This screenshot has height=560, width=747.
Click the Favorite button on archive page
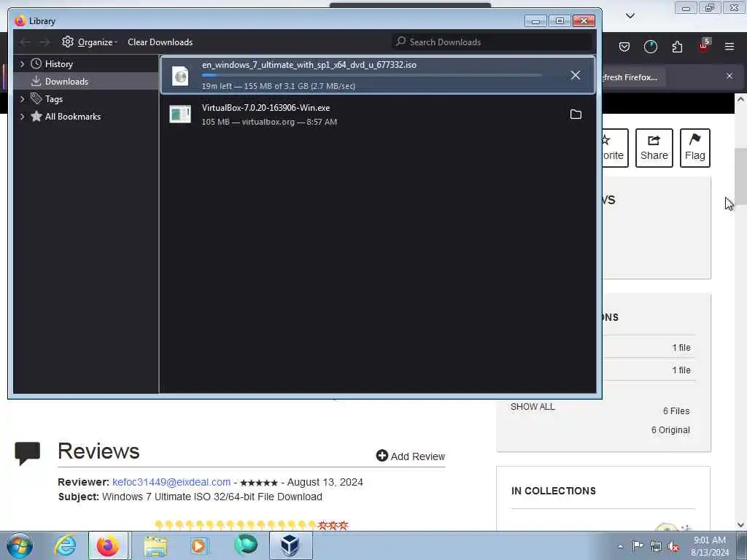615,147
